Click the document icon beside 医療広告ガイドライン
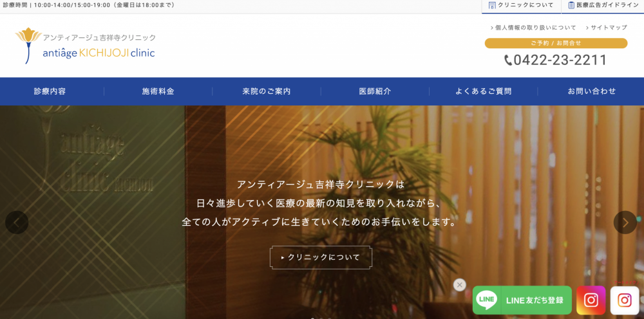This screenshot has width=644, height=319. [x=571, y=5]
